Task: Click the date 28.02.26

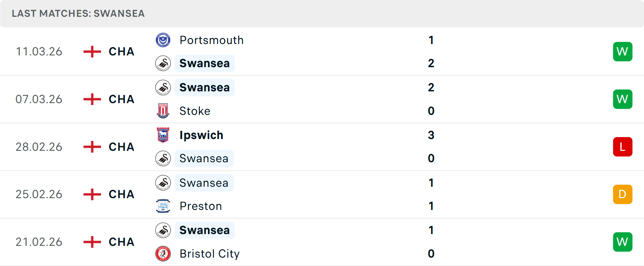Action: 39,147
